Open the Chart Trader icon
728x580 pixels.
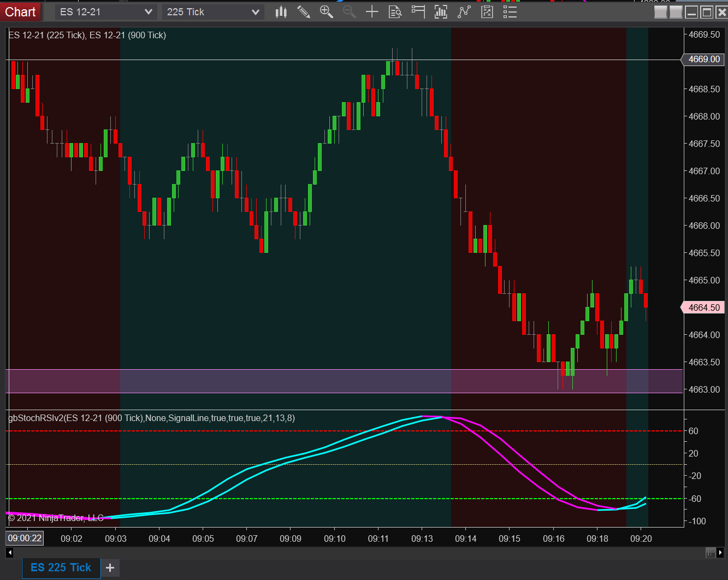pos(418,11)
